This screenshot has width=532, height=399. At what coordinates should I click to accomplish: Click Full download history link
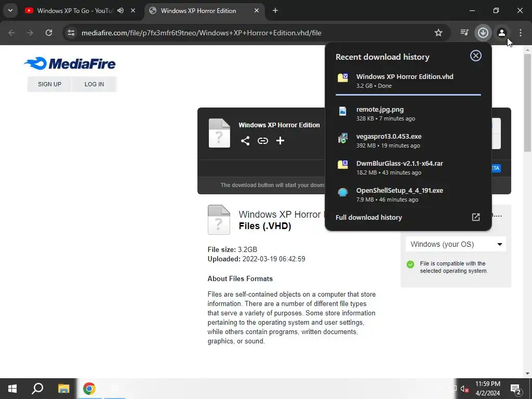(368, 217)
